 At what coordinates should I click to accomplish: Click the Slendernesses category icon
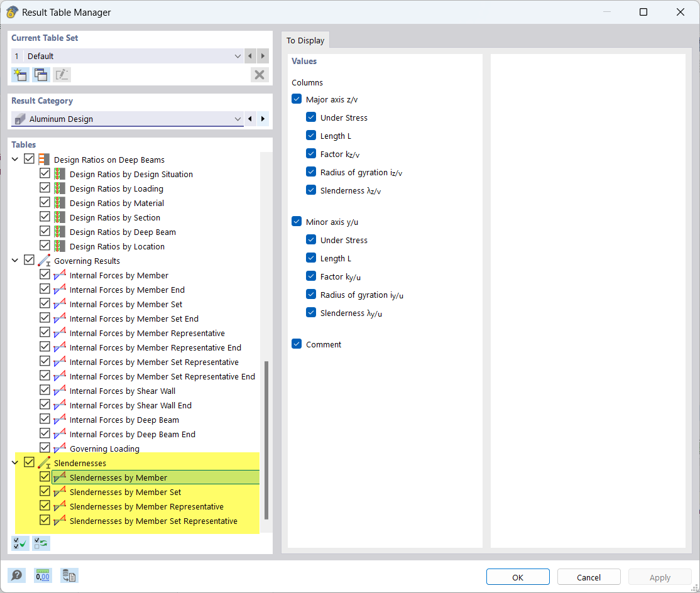pos(44,463)
